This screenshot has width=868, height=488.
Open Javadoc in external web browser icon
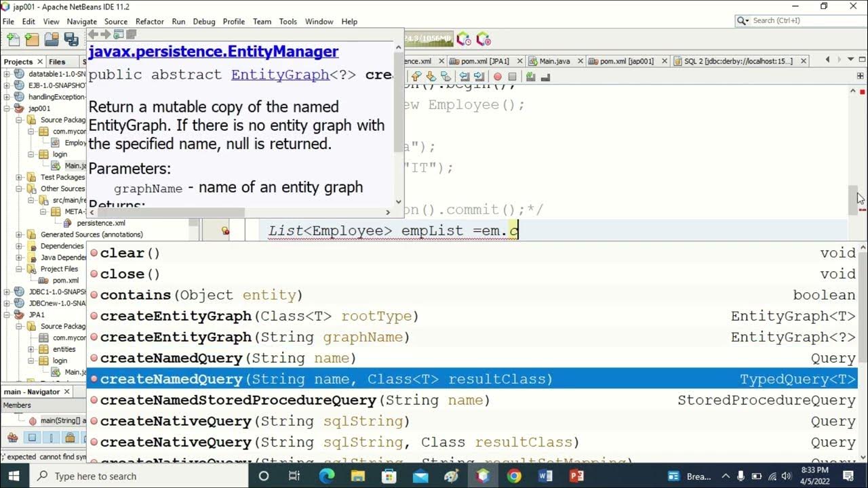coord(119,34)
